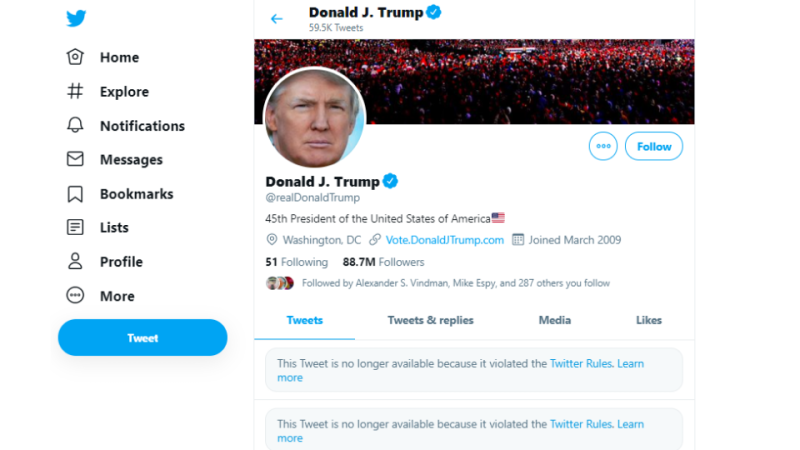The image size is (800, 450).
Task: Open Bookmarks in the sidebar
Action: pyautogui.click(x=120, y=194)
